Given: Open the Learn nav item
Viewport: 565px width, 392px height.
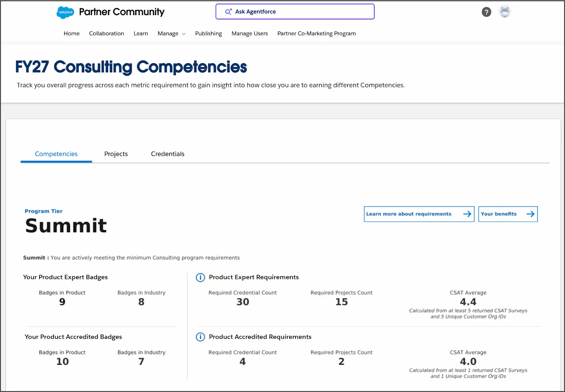Looking at the screenshot, I should (x=141, y=34).
